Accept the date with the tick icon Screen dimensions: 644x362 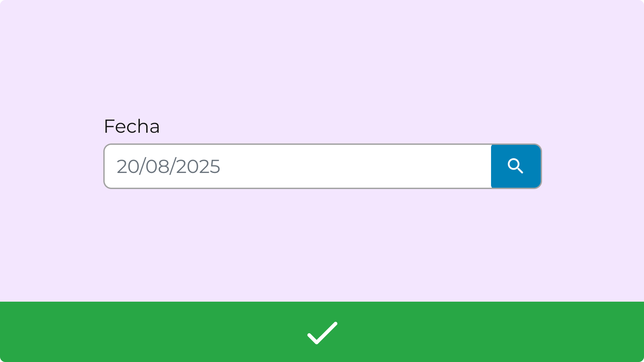[322, 333]
